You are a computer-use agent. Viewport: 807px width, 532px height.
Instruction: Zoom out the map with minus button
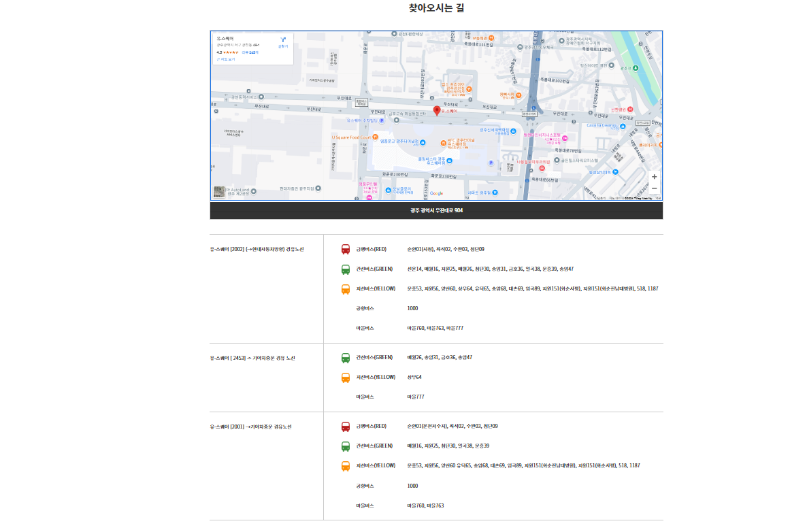(x=654, y=188)
